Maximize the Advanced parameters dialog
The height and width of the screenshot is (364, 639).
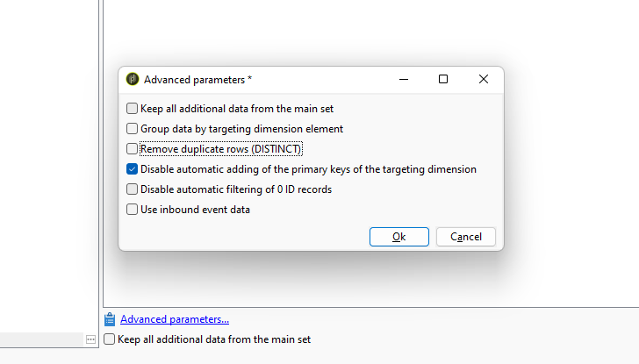(x=443, y=80)
